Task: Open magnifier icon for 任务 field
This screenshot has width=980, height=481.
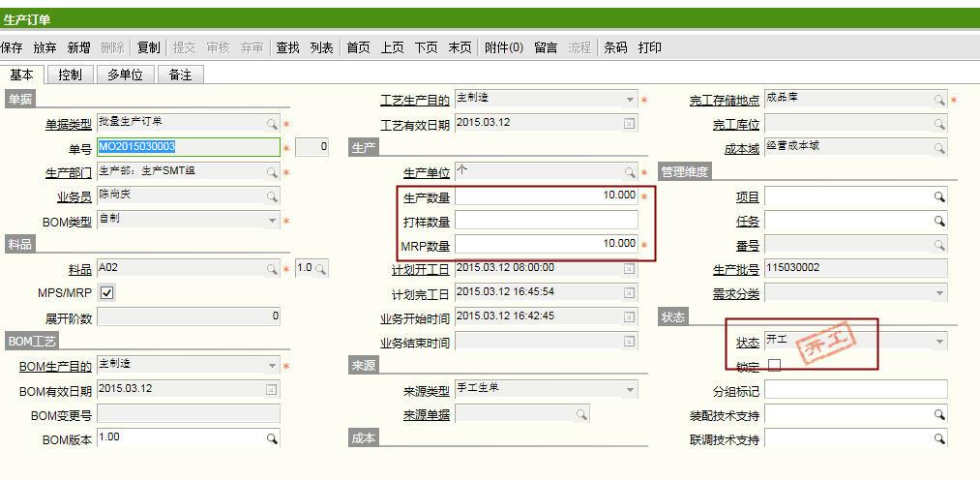Action: pos(939,221)
